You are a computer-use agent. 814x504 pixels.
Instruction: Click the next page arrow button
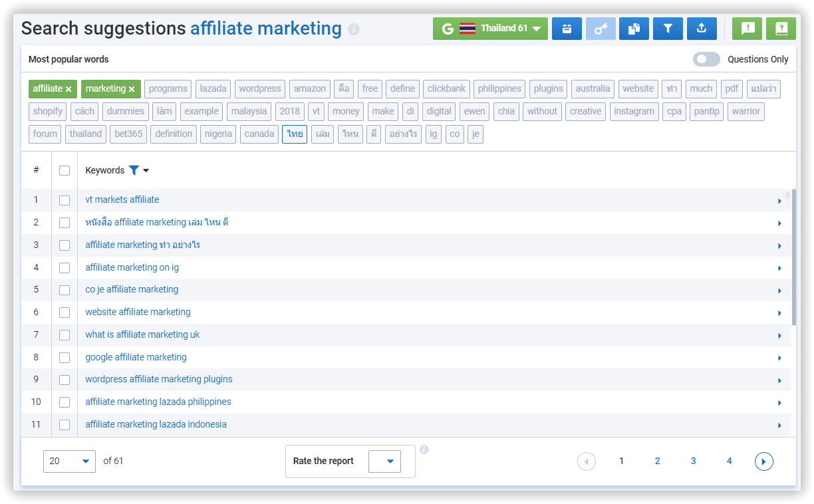[x=763, y=461]
